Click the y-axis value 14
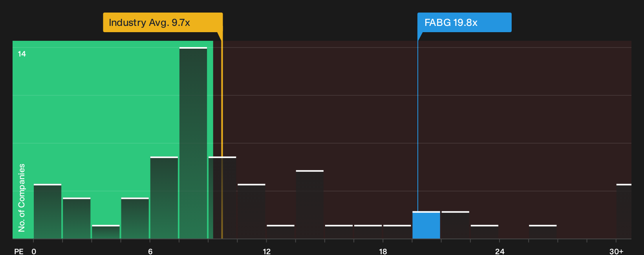This screenshot has height=255, width=644. [x=22, y=54]
